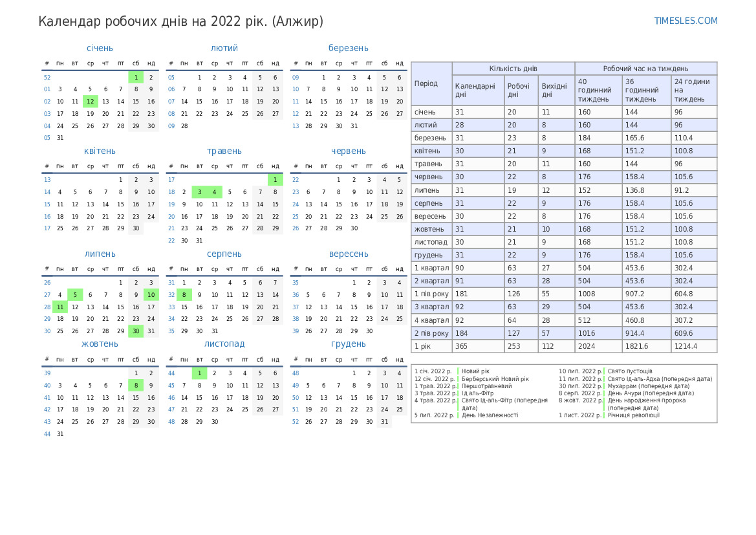Click the "День Незалежності" holiday entry

coord(490,415)
